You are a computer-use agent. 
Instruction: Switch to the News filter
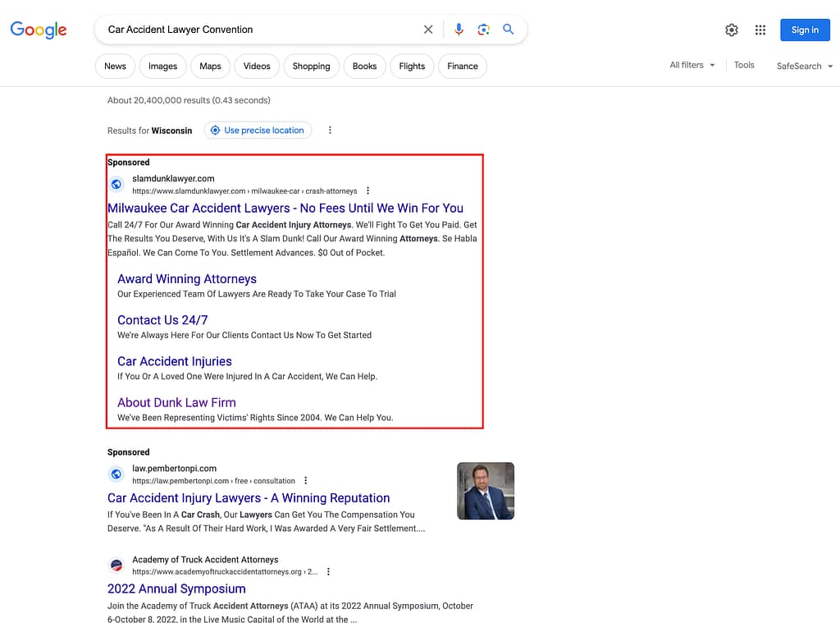(x=115, y=66)
